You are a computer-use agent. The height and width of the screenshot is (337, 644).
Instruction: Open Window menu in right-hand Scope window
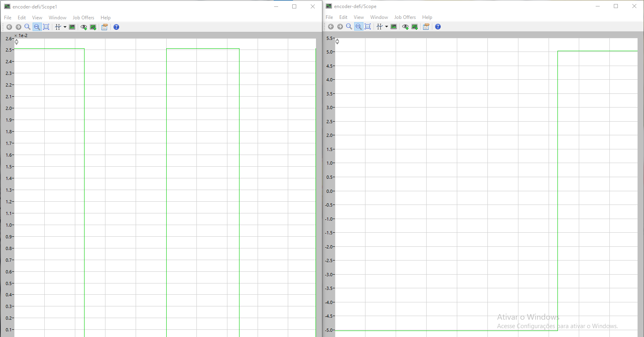(x=379, y=17)
